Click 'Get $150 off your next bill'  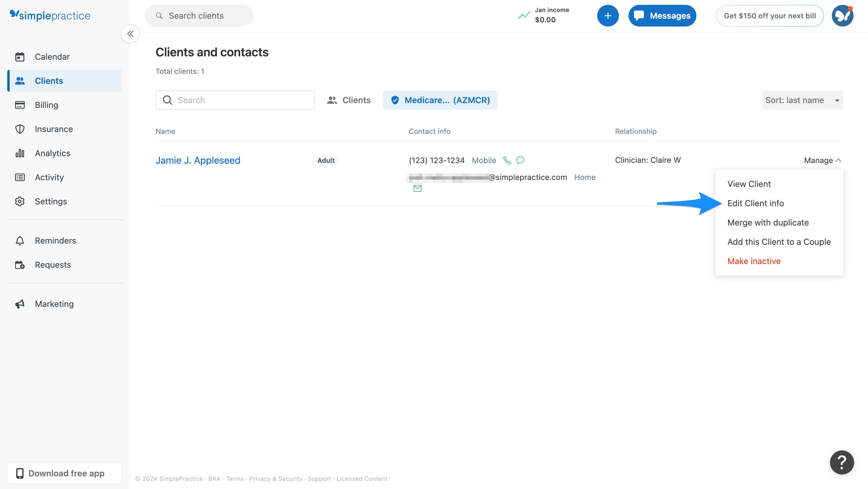(x=770, y=15)
